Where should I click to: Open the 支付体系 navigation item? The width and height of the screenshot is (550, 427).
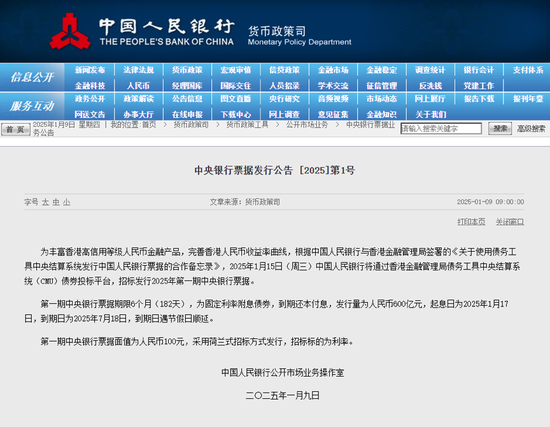coord(528,70)
